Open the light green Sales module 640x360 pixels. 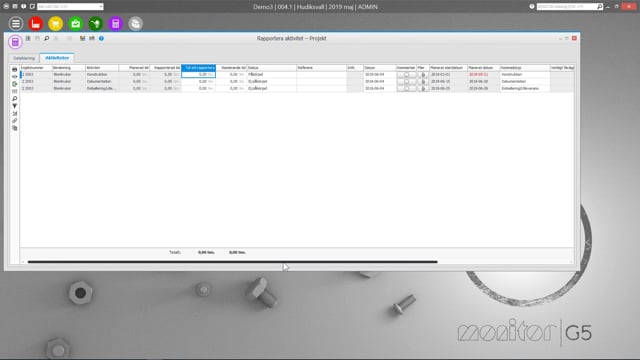76,24
